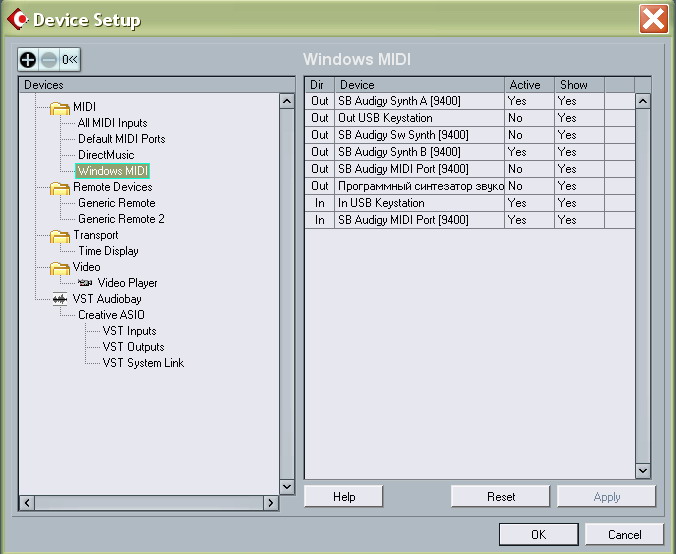Click the reset devices 0<< icon
The height and width of the screenshot is (554, 676).
point(69,59)
